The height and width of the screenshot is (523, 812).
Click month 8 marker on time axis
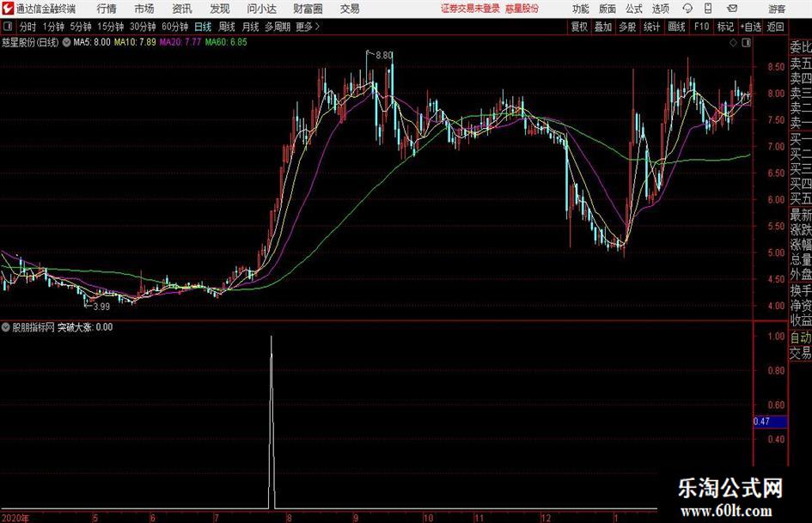coord(289,518)
